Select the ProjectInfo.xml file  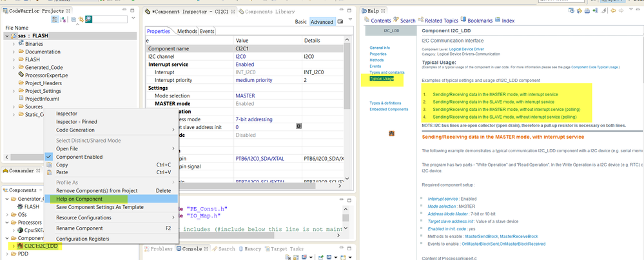tap(42, 99)
